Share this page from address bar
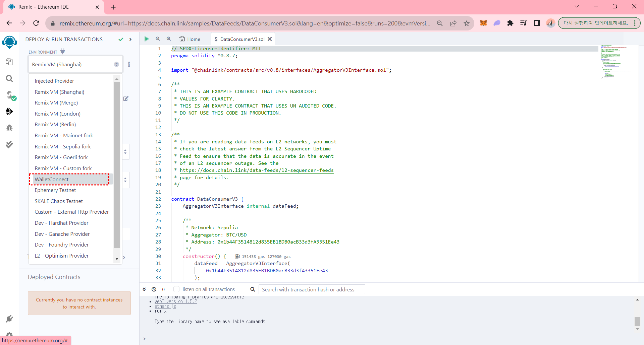Screen dimensions: 644x345 [453, 23]
